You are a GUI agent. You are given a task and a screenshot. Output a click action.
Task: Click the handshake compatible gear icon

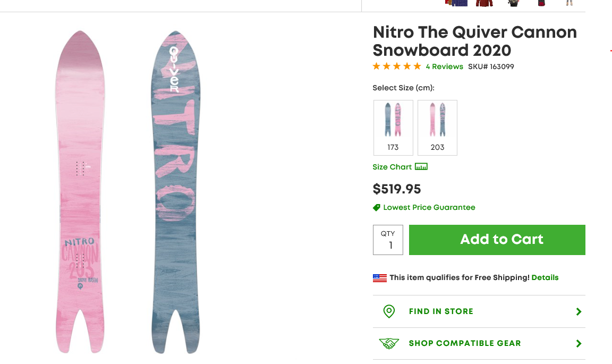(x=389, y=343)
